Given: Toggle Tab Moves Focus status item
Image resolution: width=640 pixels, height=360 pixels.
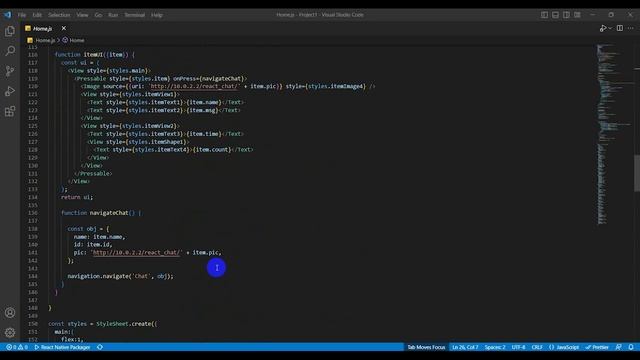Looking at the screenshot, I should coord(426,347).
